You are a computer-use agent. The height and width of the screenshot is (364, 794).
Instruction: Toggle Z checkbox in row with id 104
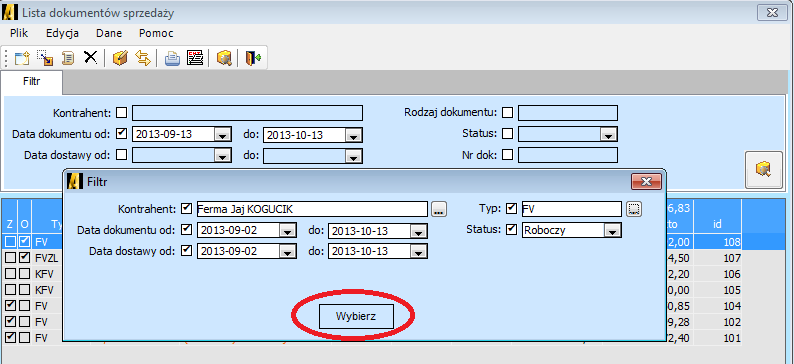[x=10, y=306]
